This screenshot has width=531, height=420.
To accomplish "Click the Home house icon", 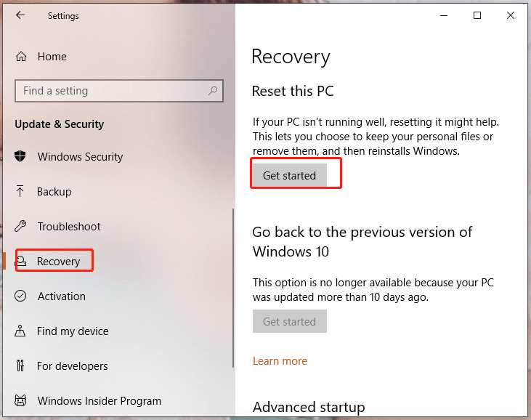I will coord(21,56).
